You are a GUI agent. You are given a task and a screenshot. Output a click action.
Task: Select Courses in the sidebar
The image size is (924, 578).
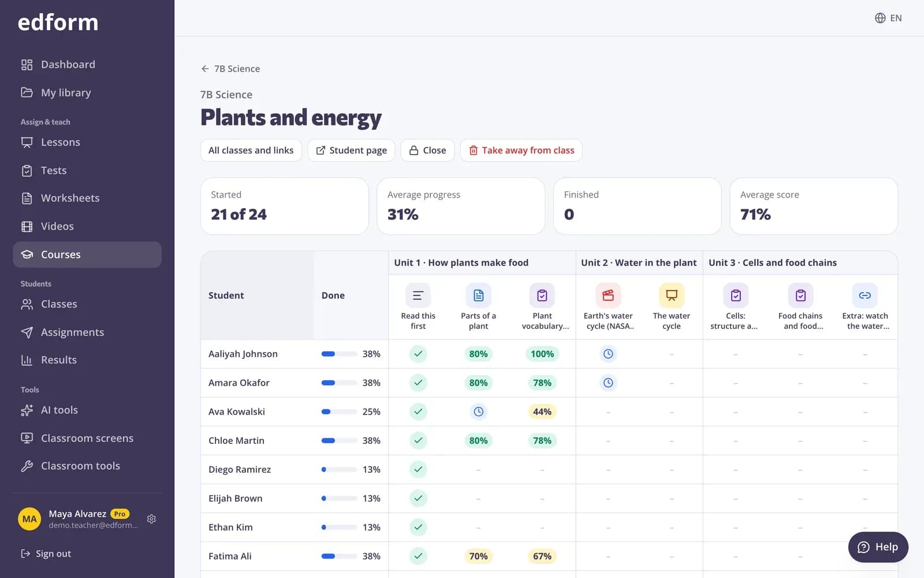pos(87,255)
